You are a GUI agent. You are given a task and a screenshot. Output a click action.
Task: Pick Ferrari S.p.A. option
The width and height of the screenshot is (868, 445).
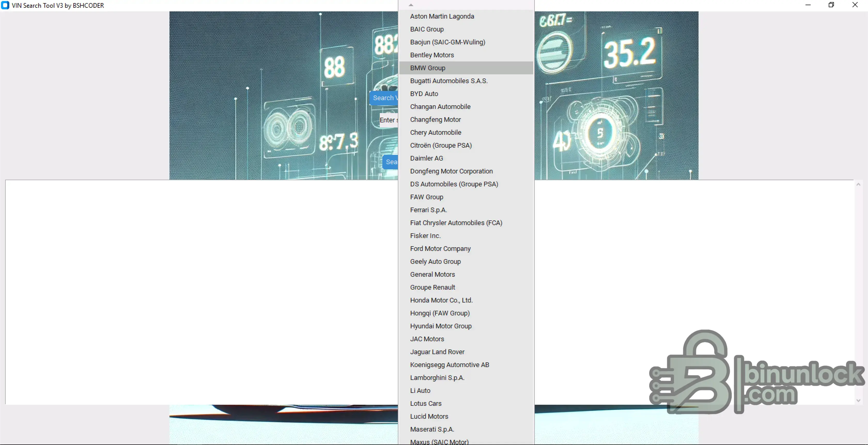coord(466,210)
